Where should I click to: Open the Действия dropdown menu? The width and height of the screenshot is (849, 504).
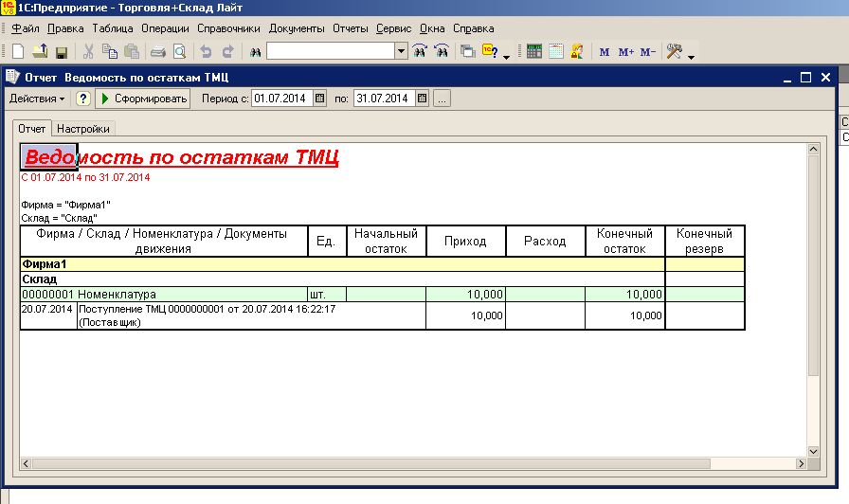coord(37,99)
